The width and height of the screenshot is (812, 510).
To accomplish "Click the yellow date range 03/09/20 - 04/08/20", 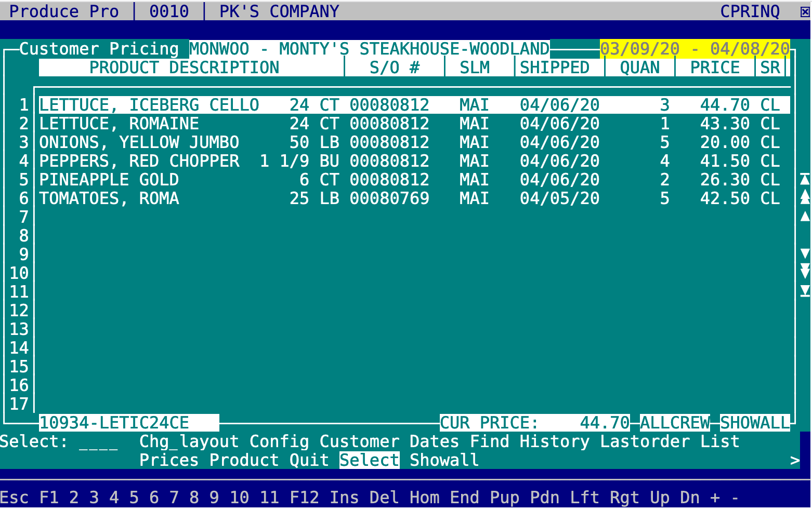I will tap(695, 49).
